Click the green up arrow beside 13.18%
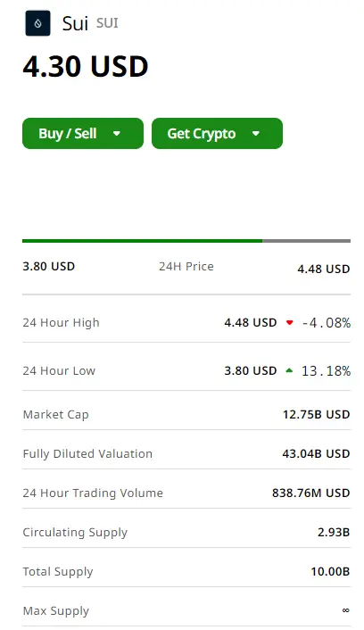Viewport: 364px width, 630px height. pos(289,370)
